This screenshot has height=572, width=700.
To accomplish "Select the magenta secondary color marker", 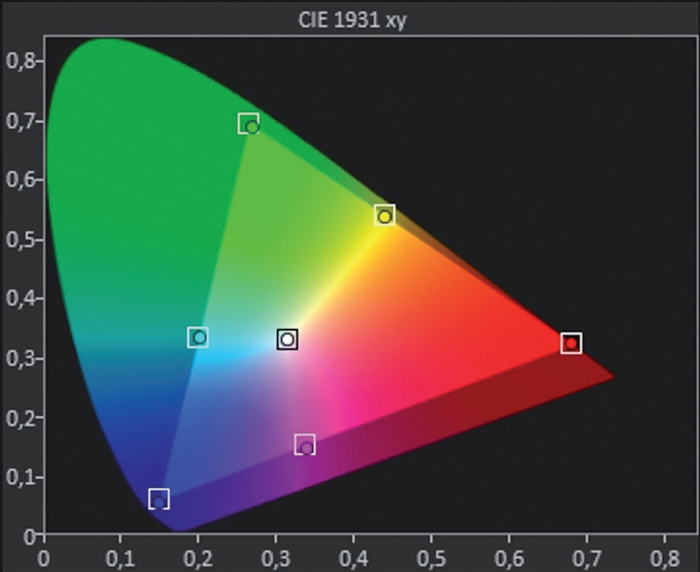I will pyautogui.click(x=305, y=445).
